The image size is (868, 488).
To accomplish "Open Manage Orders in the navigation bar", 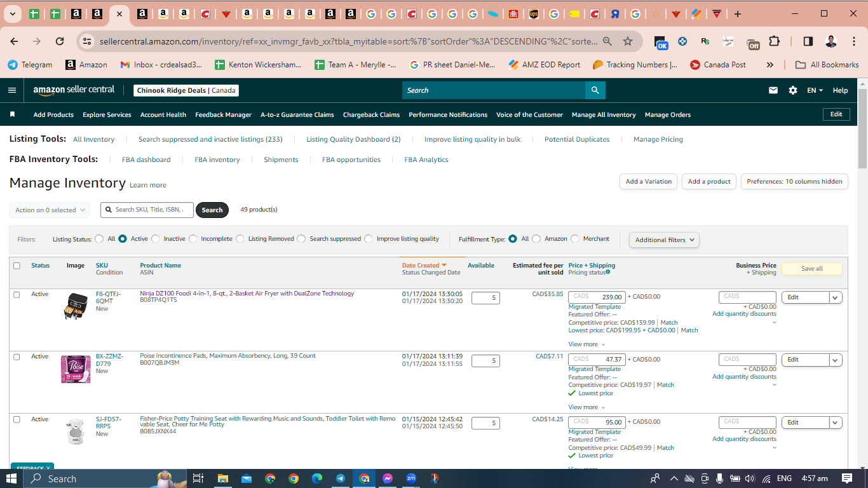I will coord(668,114).
